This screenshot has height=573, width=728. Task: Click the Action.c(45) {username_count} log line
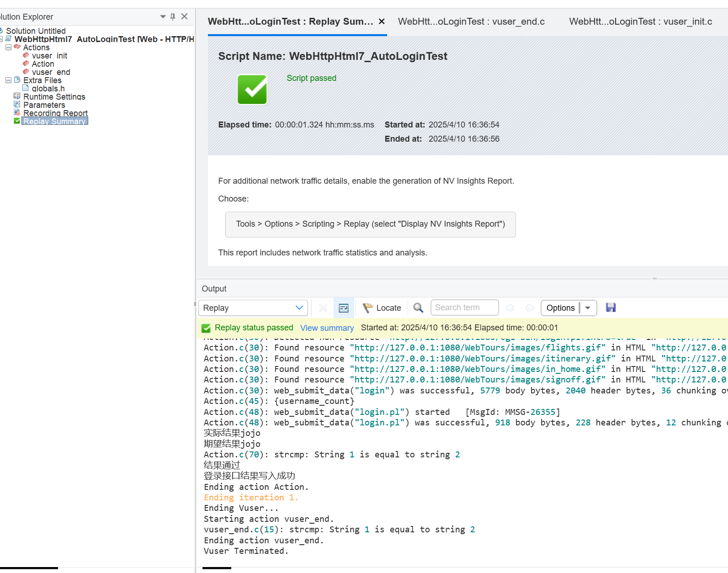coord(279,401)
